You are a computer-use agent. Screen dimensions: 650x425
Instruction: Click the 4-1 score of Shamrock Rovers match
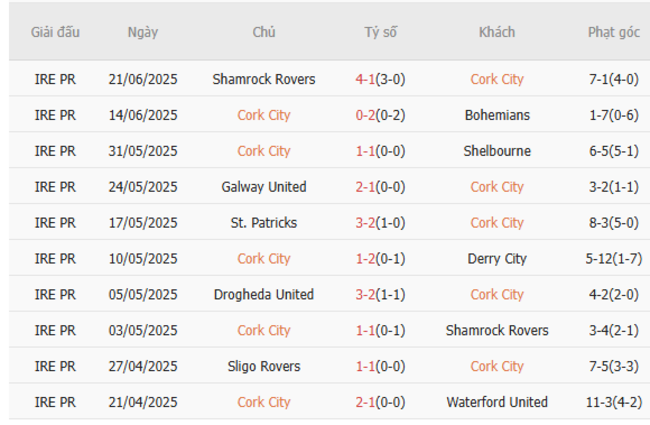[366, 79]
